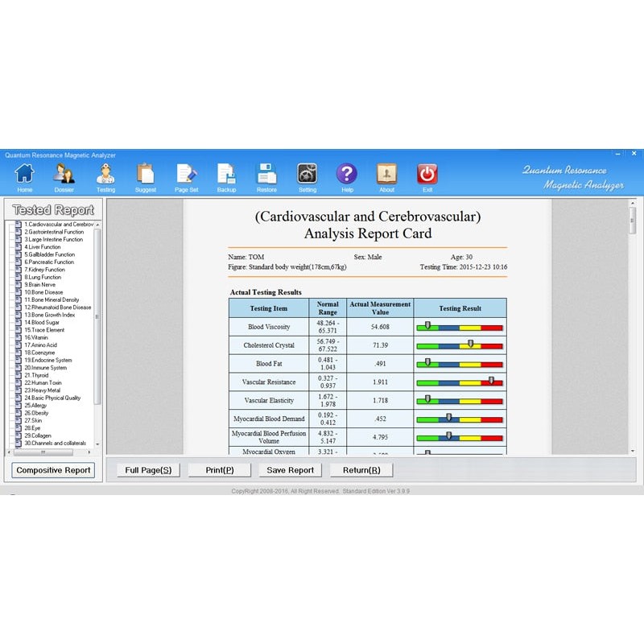
Task: Click the Home icon in toolbar
Action: pyautogui.click(x=25, y=174)
